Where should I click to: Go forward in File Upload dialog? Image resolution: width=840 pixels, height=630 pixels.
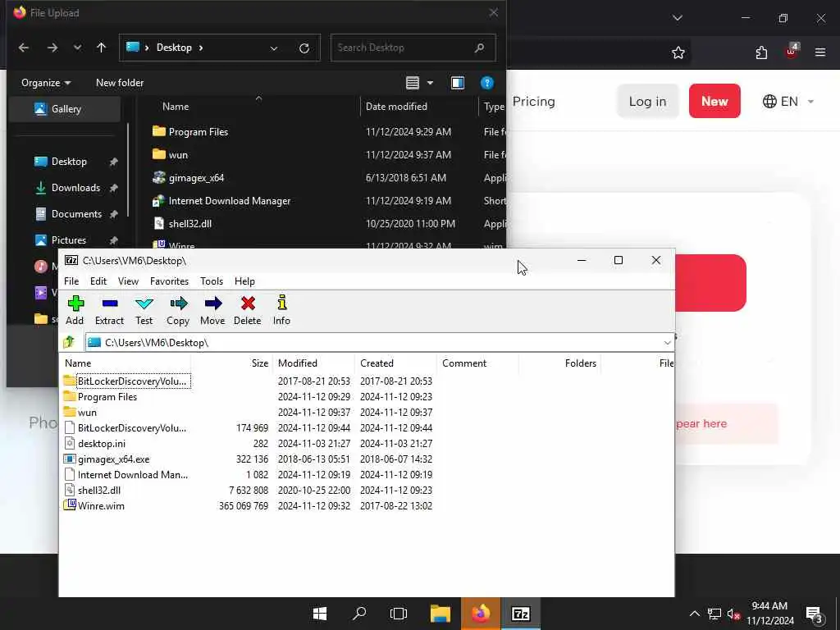click(52, 48)
